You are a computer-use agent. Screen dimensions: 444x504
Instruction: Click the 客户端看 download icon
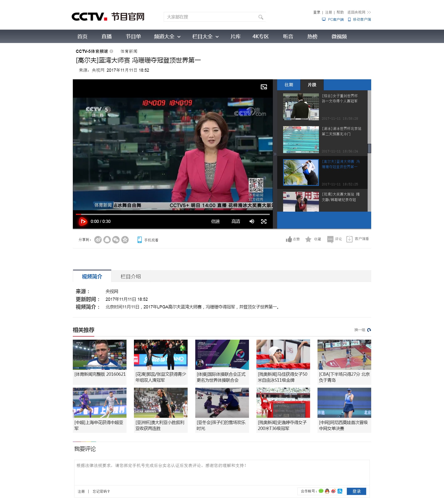coord(349,239)
